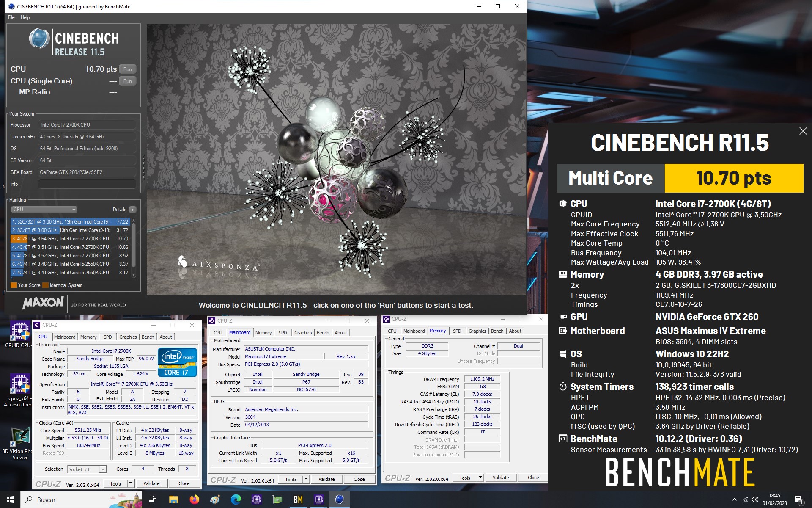
Task: Click Close button in CPU-Z Memory window
Action: pos(533,478)
